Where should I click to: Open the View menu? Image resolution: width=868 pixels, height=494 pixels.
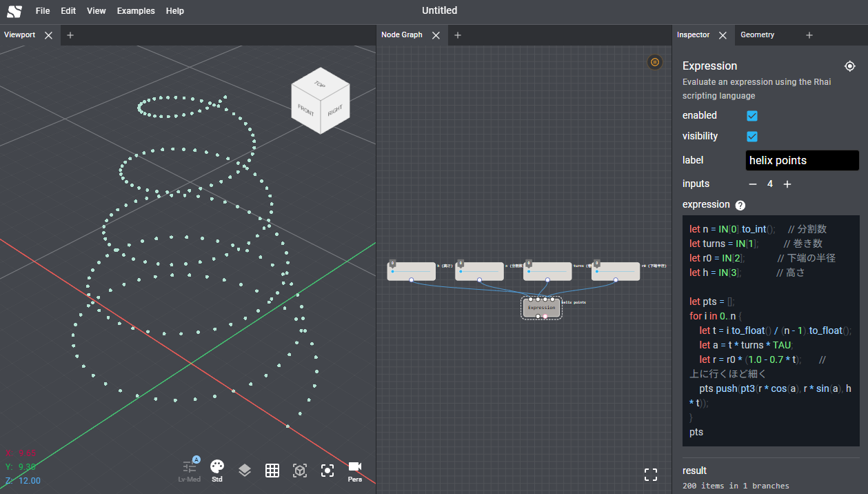click(97, 11)
